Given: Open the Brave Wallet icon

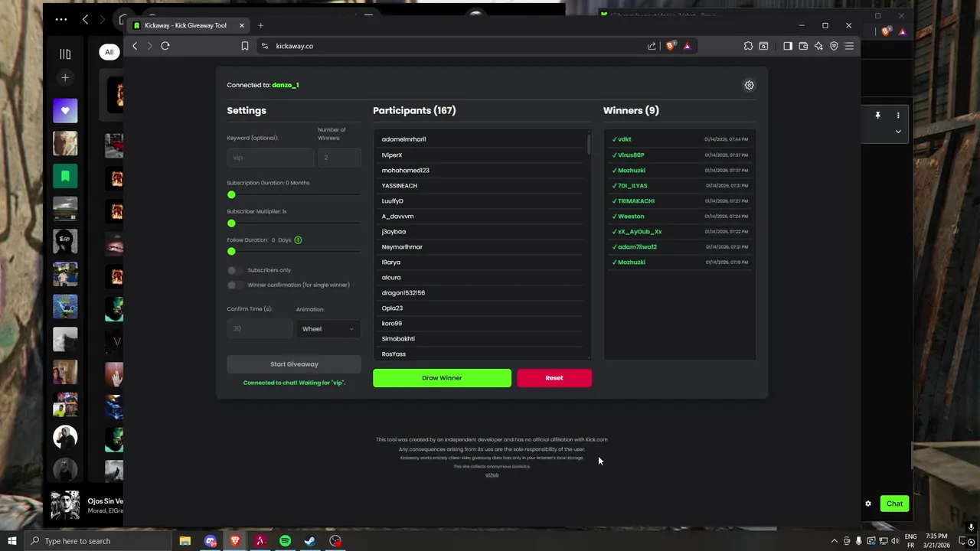Looking at the screenshot, I should [x=803, y=46].
